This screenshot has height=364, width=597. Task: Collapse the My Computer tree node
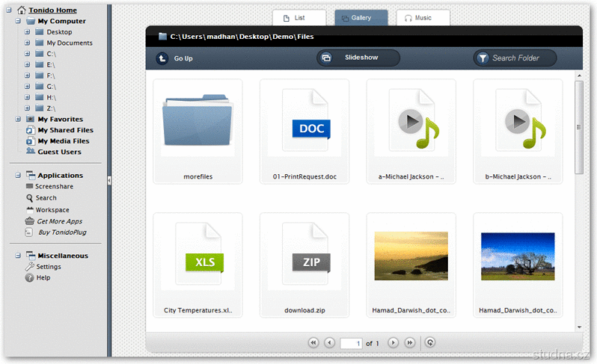pos(18,22)
